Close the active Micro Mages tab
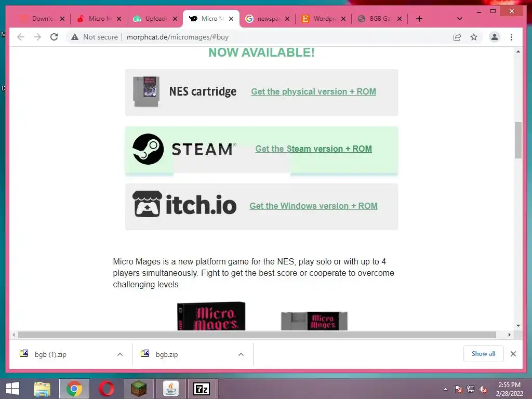Screen dimensions: 532x399 point(231,19)
